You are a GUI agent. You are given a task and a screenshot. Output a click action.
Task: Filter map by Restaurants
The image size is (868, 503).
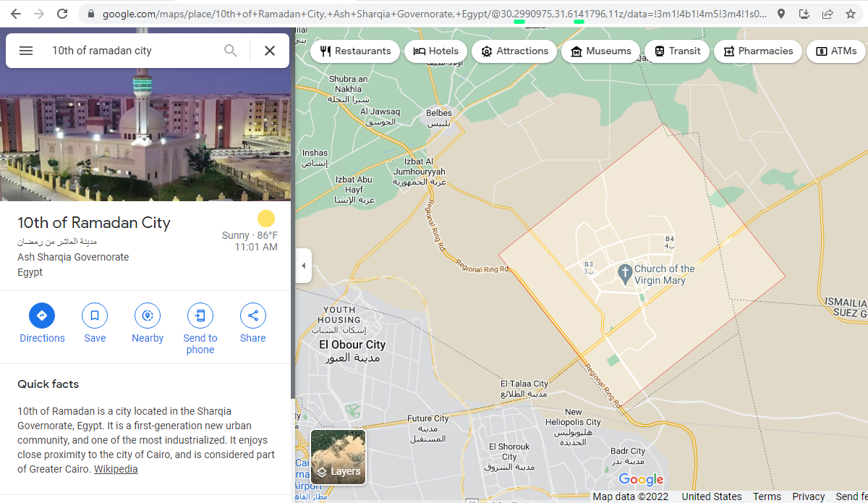355,51
